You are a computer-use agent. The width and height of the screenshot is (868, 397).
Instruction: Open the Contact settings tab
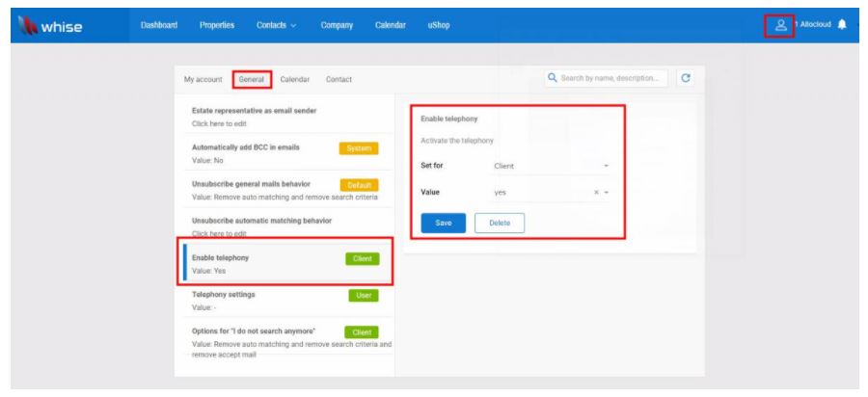339,79
